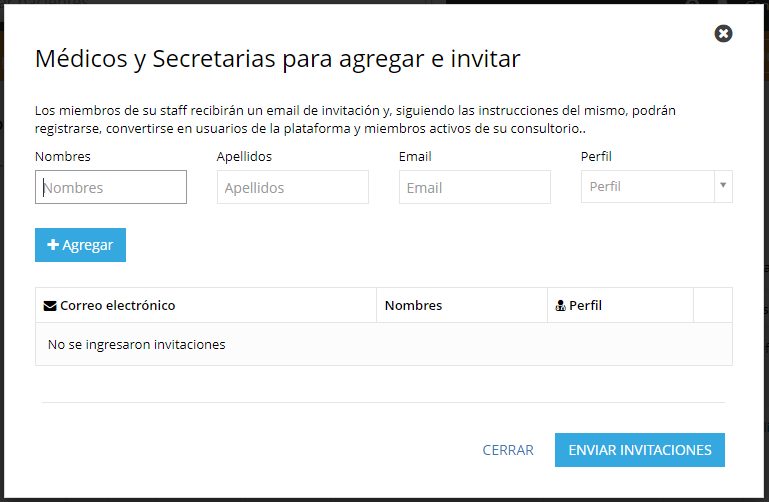Click the Perfil label above the dropdown
This screenshot has width=769, height=502.
point(596,156)
